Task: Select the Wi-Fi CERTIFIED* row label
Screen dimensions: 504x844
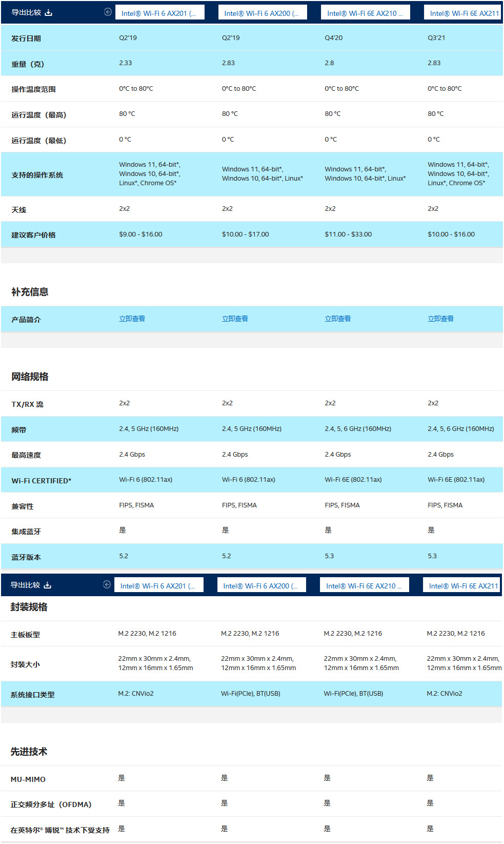Action: [x=42, y=481]
